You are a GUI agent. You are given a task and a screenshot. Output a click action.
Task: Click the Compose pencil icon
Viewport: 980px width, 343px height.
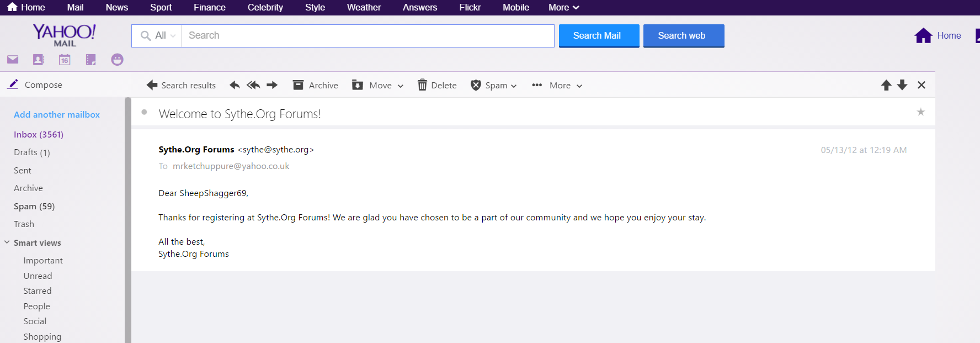pos(13,85)
